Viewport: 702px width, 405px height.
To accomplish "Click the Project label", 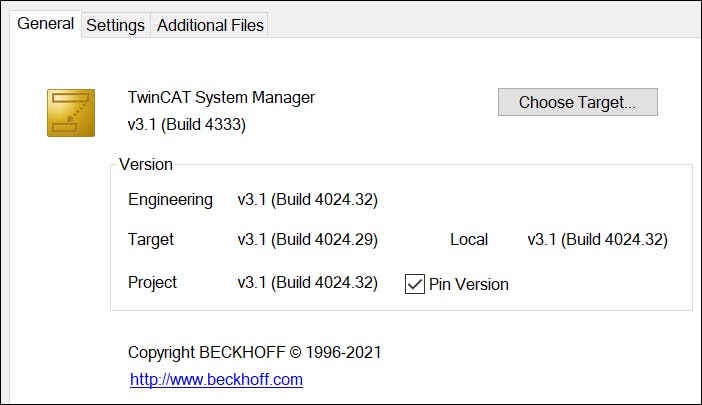I will click(153, 283).
